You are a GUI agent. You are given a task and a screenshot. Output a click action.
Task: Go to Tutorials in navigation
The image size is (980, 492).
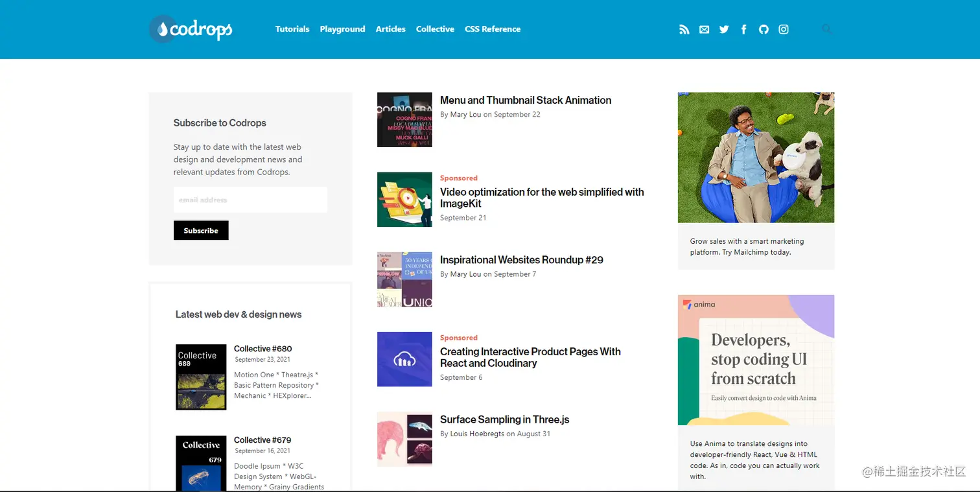point(292,29)
